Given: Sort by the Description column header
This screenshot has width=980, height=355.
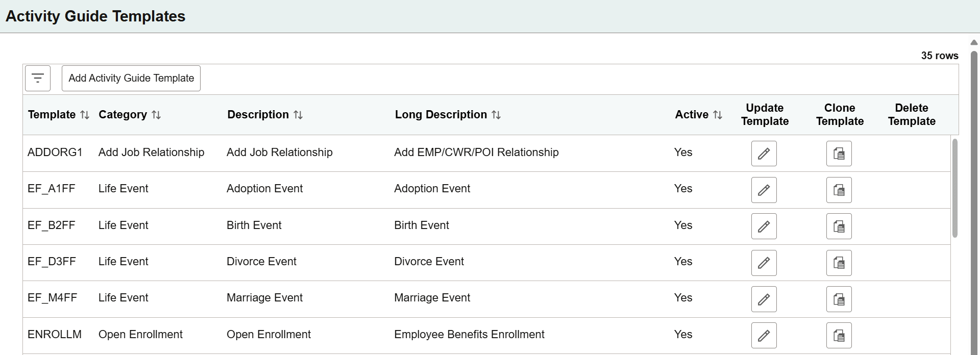Looking at the screenshot, I should pyautogui.click(x=298, y=115).
